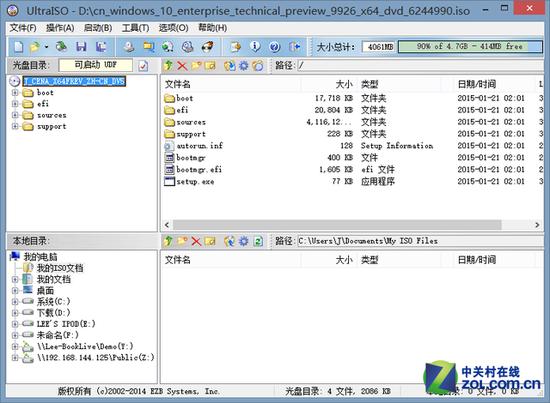
Task: Create a new ISO with the blank page icon
Action: (19, 46)
